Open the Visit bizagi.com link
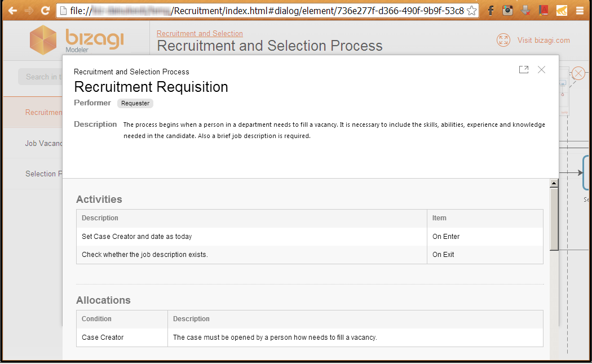Viewport: 592px width, 364px height. point(544,41)
